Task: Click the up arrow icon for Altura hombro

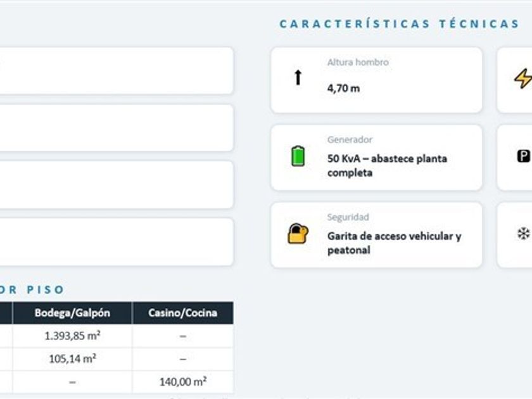Action: [x=298, y=77]
